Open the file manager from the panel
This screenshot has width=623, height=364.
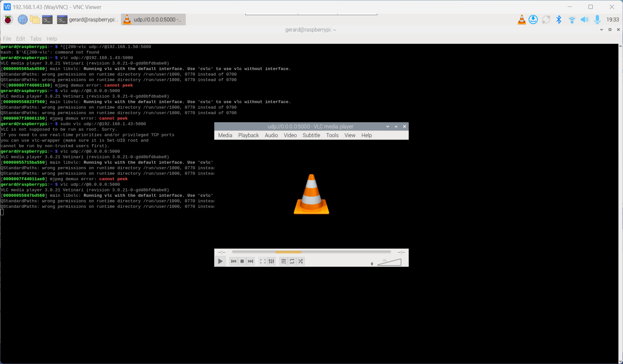coord(35,19)
